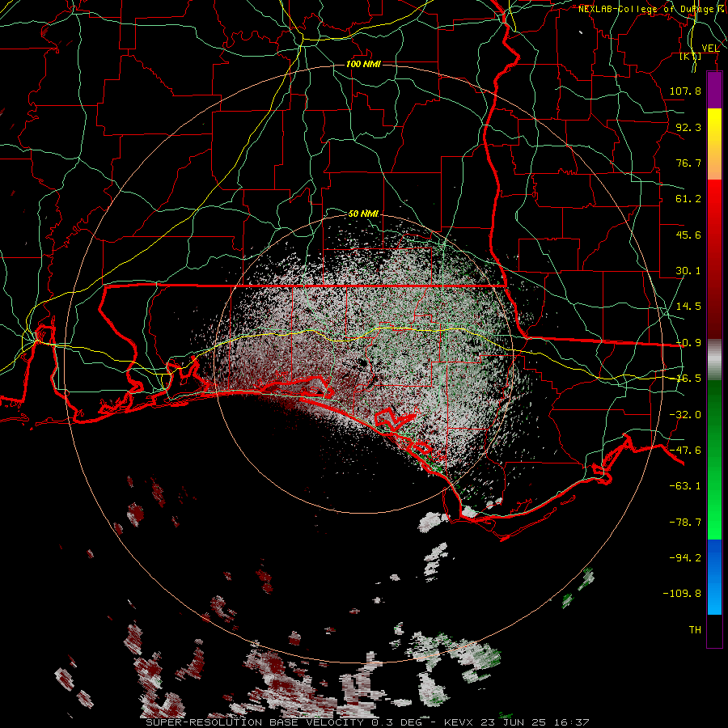Click the -0.9 velocity scale value
The height and width of the screenshot is (728, 728).
688,343
